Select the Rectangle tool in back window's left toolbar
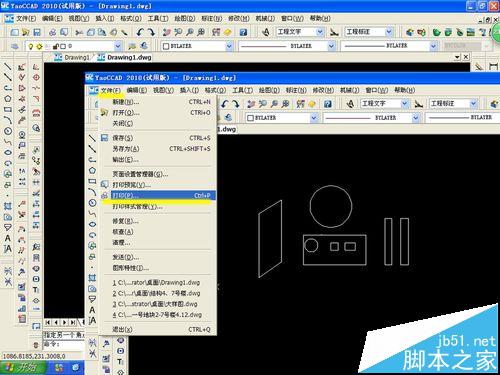The height and width of the screenshot is (375, 500). click(8, 109)
